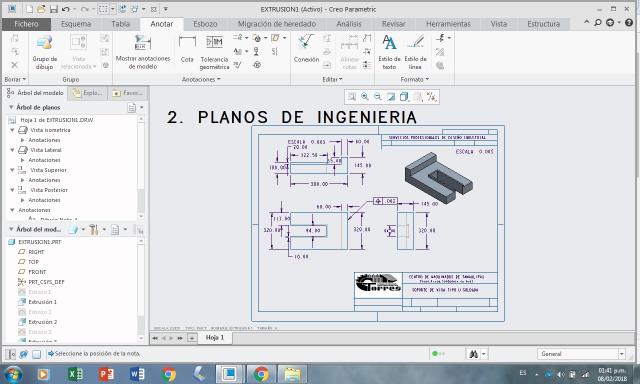Open the Tolerancia geométrica tool
The height and width of the screenshot is (384, 640).
(214, 52)
